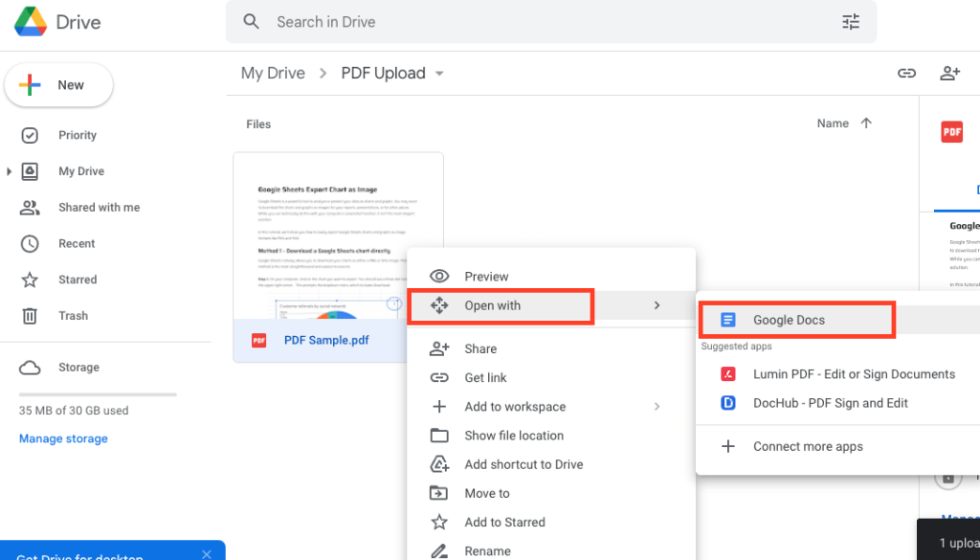980x560 pixels.
Task: Close Get Drive for desktop banner
Action: 207,553
